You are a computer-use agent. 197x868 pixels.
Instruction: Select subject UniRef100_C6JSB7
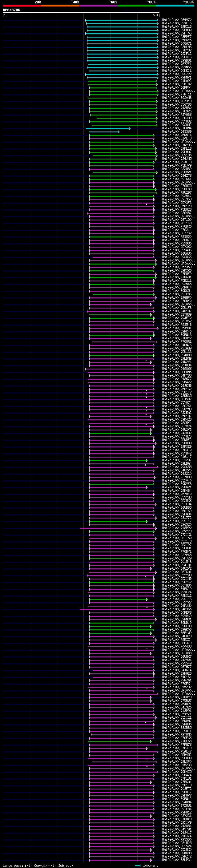(177, 399)
